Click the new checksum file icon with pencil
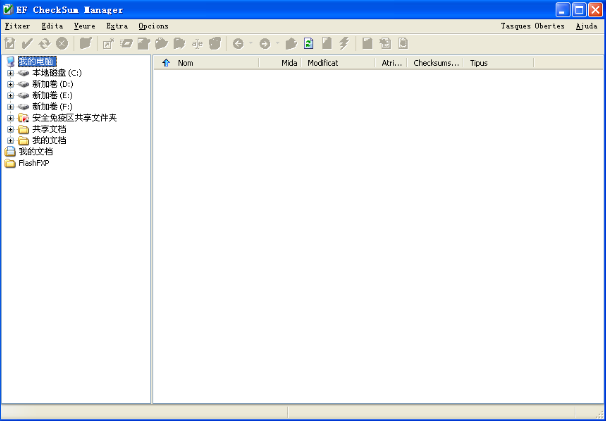Screen dimensions: 606x421 tap(10, 44)
